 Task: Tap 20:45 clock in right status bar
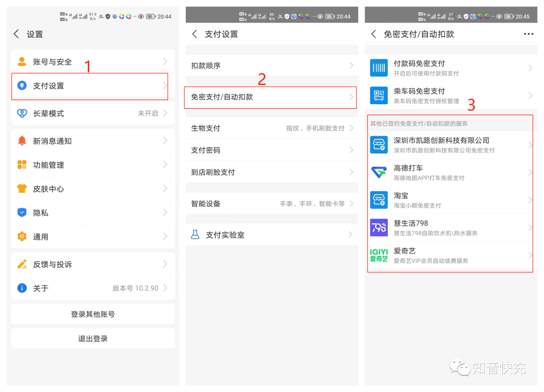pos(522,16)
